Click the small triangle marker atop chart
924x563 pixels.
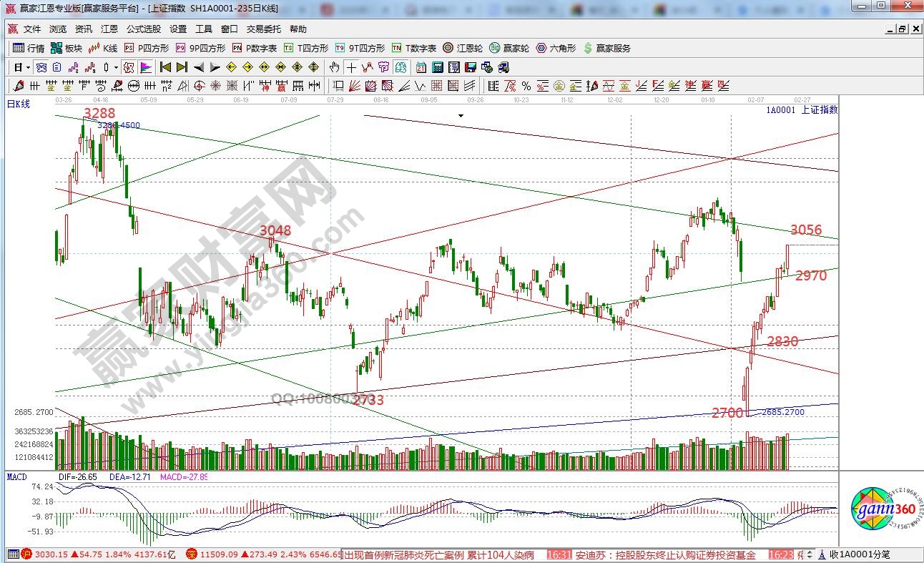tap(461, 115)
